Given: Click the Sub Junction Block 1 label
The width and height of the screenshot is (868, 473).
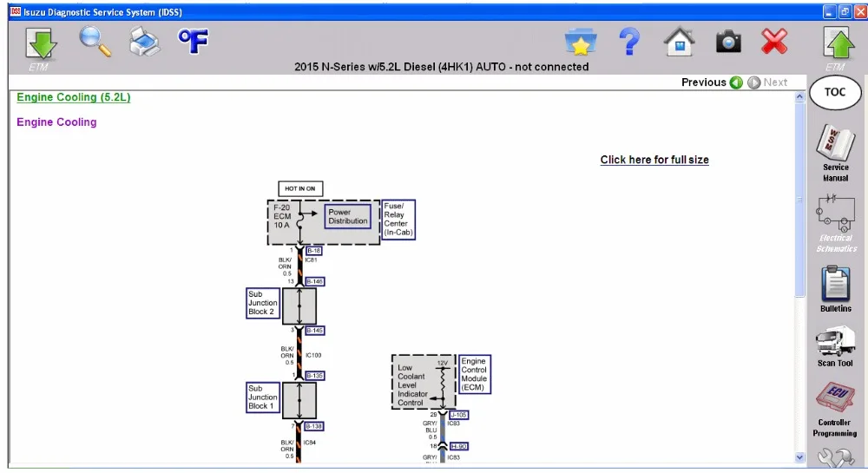Looking at the screenshot, I should click(x=262, y=397).
